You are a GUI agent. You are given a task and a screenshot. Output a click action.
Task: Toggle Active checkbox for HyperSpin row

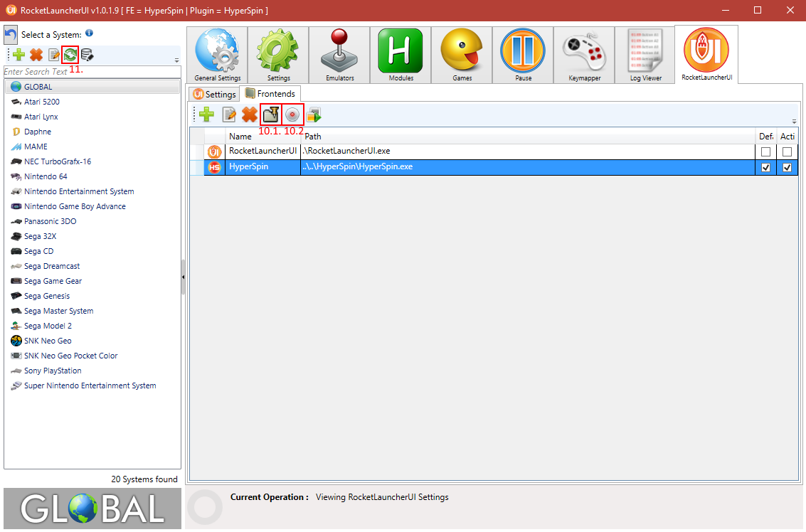(787, 168)
